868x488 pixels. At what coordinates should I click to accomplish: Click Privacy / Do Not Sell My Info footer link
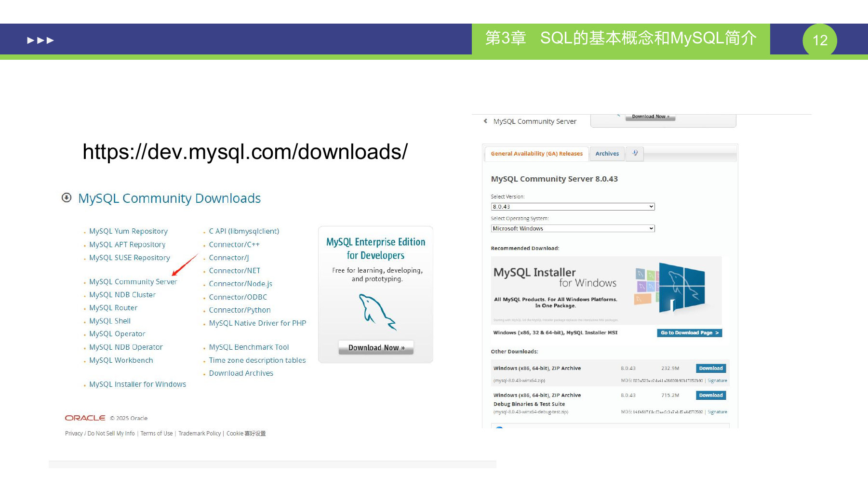100,434
